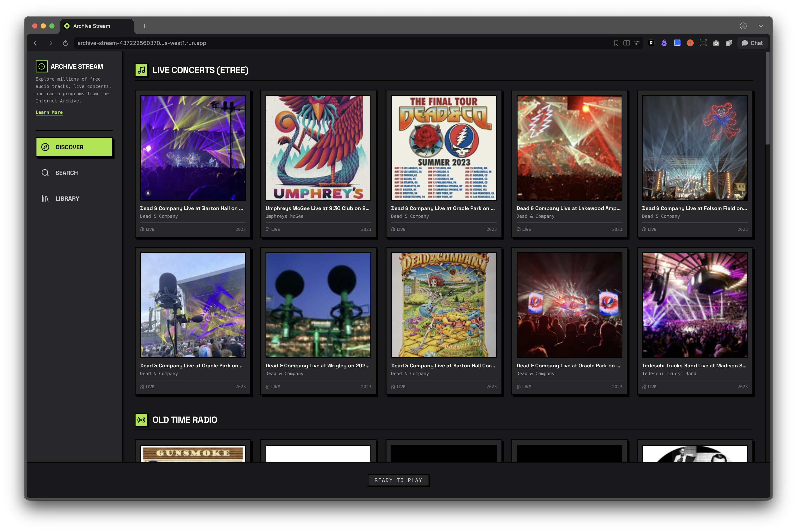Click the Framer extension icon
Screen dimensions: 797x532
click(651, 43)
